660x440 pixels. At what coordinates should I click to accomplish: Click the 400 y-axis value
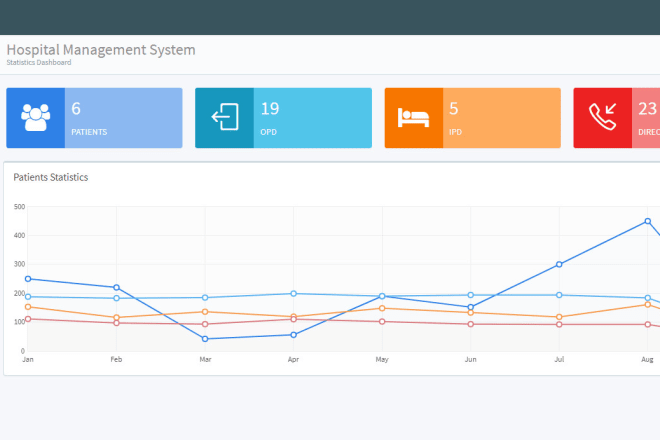pyautogui.click(x=19, y=235)
